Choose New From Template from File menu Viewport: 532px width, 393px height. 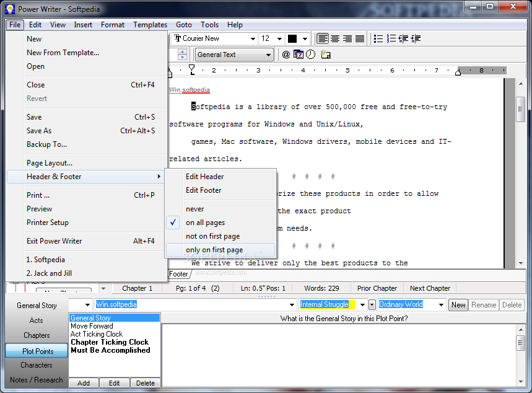click(x=63, y=53)
